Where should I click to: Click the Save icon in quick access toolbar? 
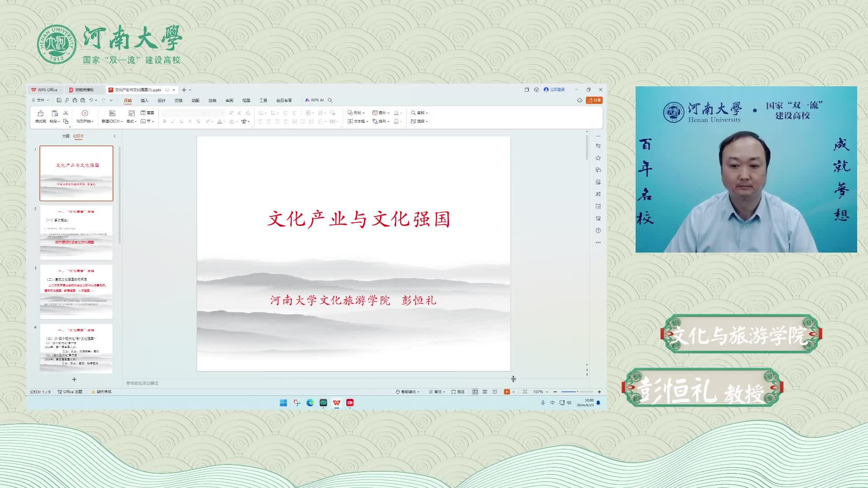click(x=59, y=100)
